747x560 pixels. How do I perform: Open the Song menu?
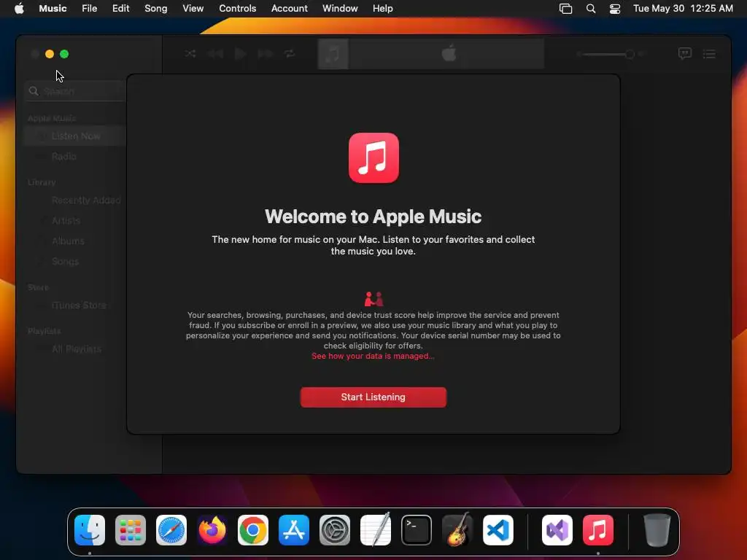click(156, 9)
